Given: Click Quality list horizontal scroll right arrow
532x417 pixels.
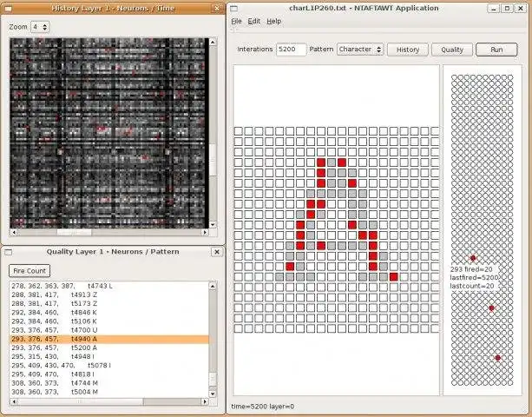Looking at the screenshot, I should [205, 401].
